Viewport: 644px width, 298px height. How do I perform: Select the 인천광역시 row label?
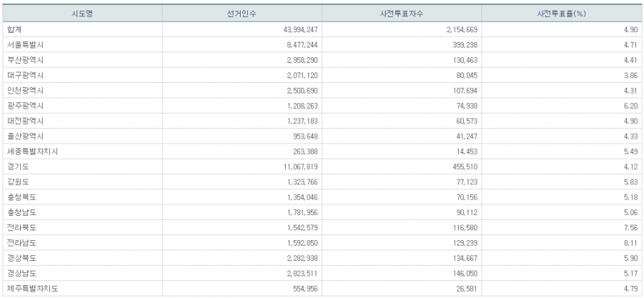pyautogui.click(x=25, y=90)
